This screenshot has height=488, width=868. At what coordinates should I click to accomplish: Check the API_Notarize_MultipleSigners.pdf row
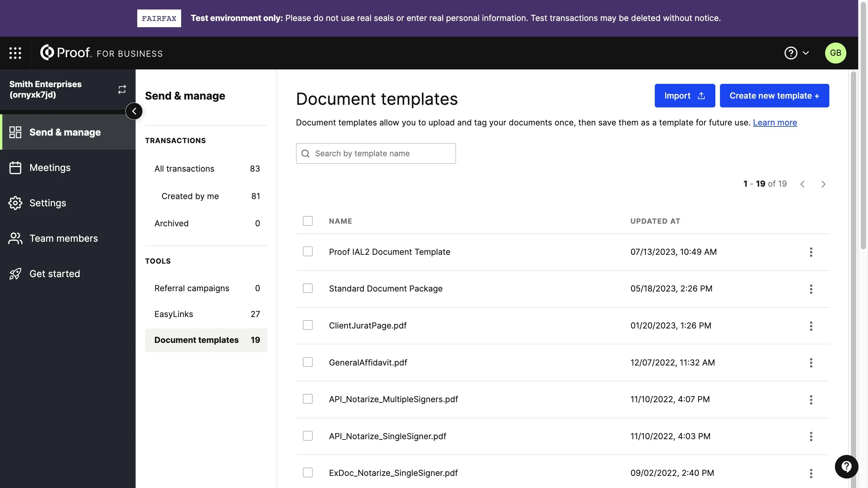[x=307, y=399]
